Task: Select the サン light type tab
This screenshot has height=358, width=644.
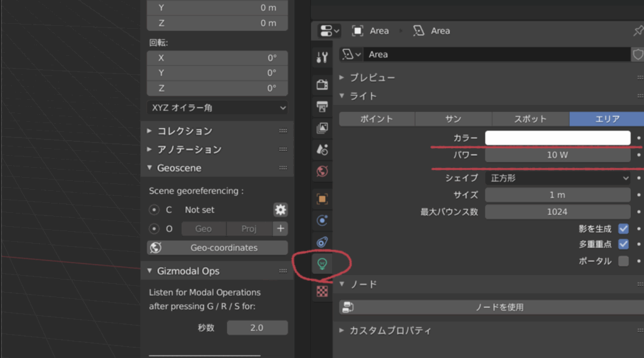Action: tap(453, 119)
